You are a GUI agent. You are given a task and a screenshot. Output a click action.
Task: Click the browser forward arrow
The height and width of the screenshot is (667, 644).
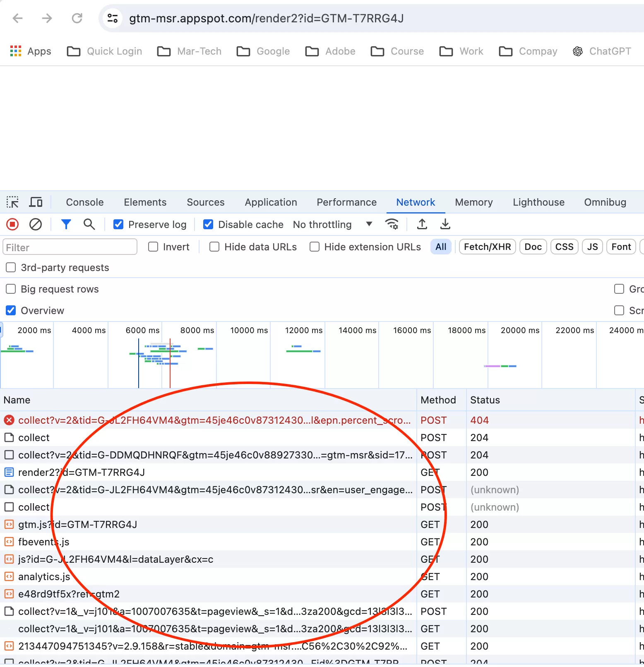[47, 18]
